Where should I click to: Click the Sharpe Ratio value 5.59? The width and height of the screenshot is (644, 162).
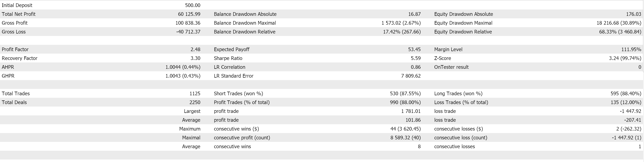(x=416, y=58)
